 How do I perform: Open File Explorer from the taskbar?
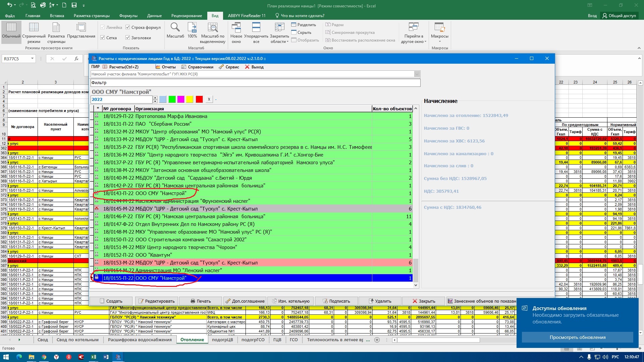point(31,357)
